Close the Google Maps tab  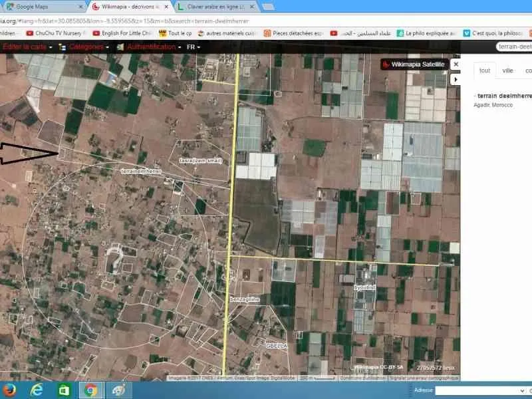80,7
